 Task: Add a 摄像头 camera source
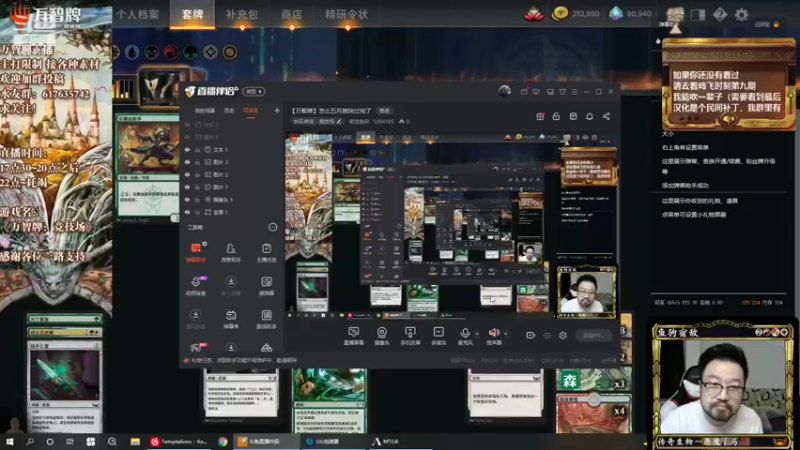coord(382,336)
